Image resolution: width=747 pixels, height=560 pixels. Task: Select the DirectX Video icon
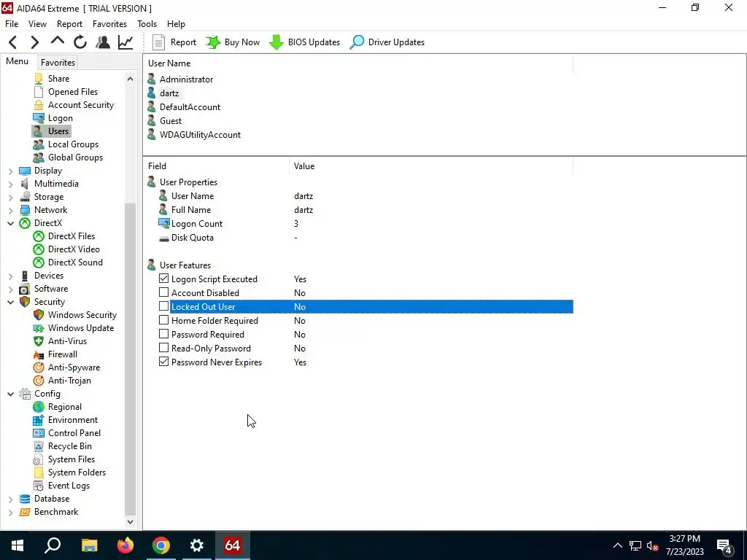(39, 249)
